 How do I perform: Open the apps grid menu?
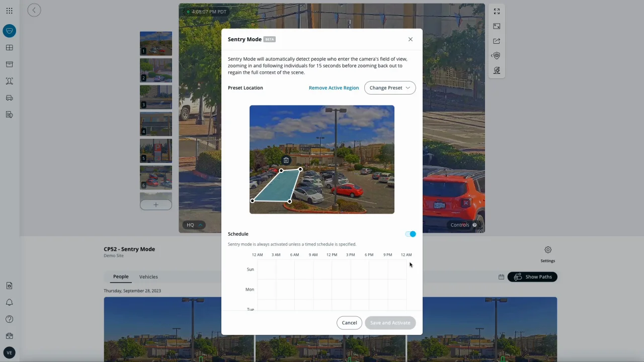coord(9,11)
